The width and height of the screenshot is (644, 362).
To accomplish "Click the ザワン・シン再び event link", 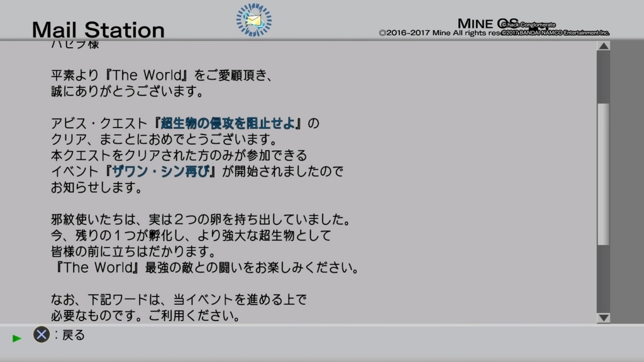I will (160, 171).
